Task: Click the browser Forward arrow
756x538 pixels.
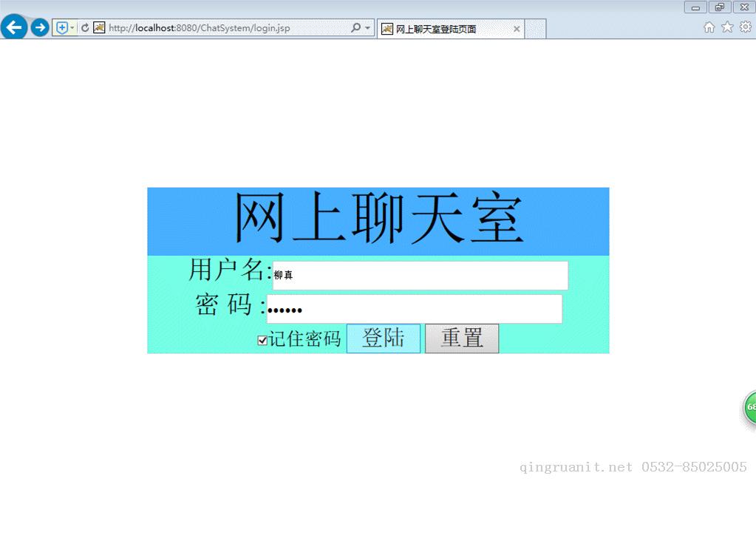Action: click(x=40, y=27)
